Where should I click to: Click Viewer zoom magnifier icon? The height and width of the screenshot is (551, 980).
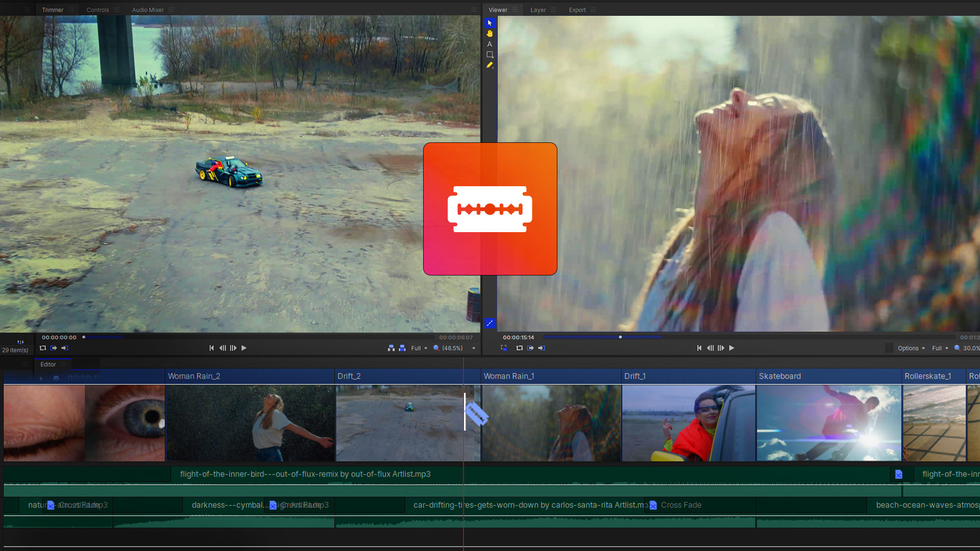958,348
